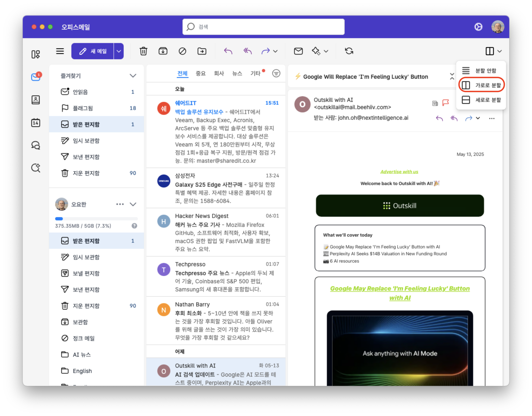Click the forward arrow in top toolbar
532x416 pixels.
(x=266, y=51)
